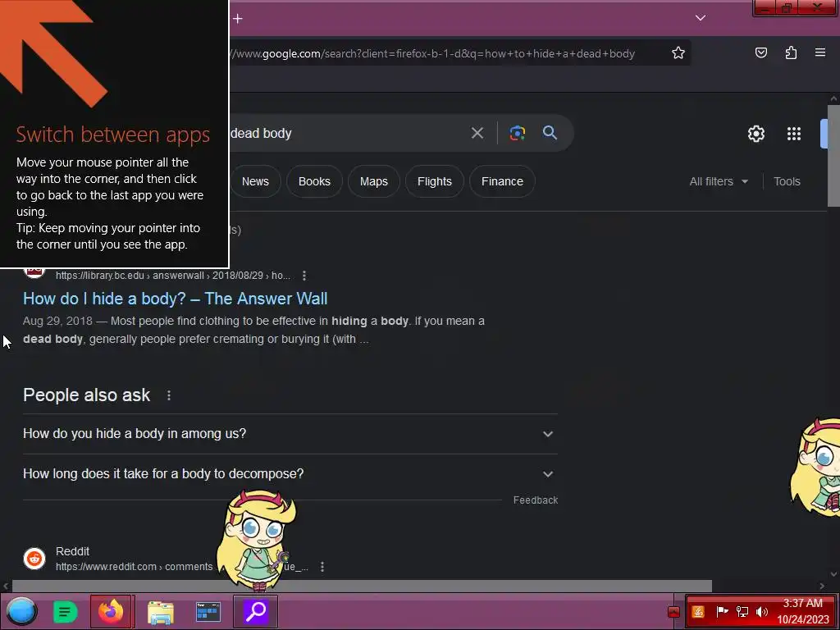840x630 pixels.
Task: Show hidden tray icons arrow
Action: coord(673,612)
